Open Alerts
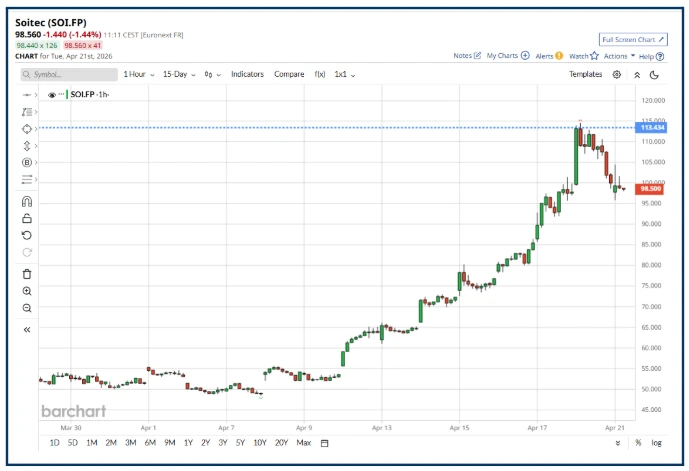Image resolution: width=689 pixels, height=471 pixels. point(549,56)
